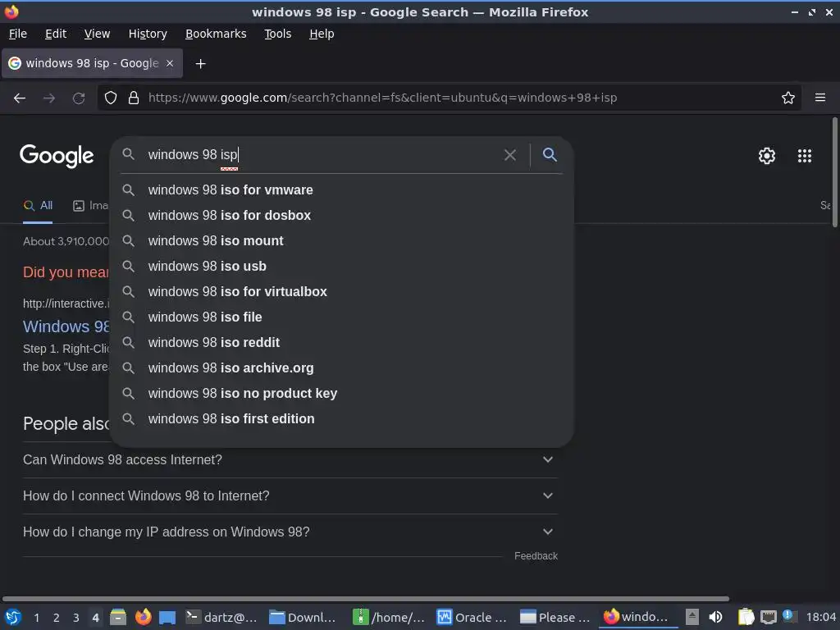The image size is (840, 630).
Task: Open the tracking protection shield icon
Action: (x=111, y=98)
